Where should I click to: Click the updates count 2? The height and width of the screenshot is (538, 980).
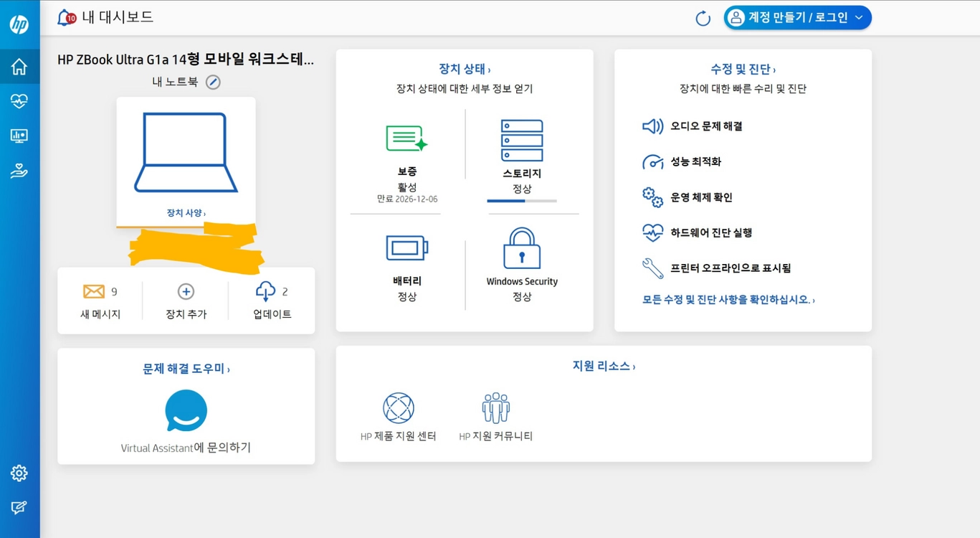285,292
